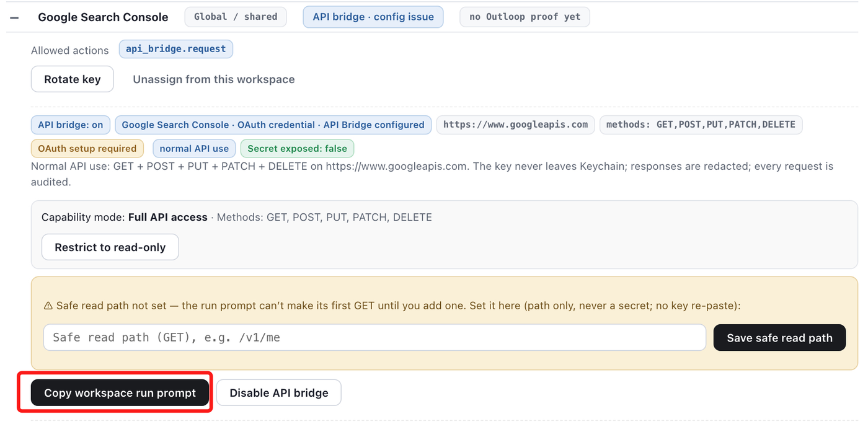Image resolution: width=868 pixels, height=424 pixels.
Task: Collapse the Google Search Console section
Action: pyautogui.click(x=14, y=18)
